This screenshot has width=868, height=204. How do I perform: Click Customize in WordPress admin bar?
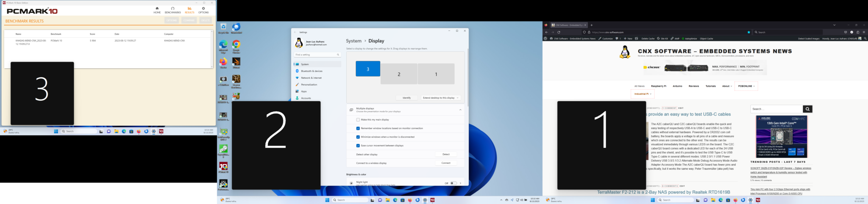tap(606, 39)
